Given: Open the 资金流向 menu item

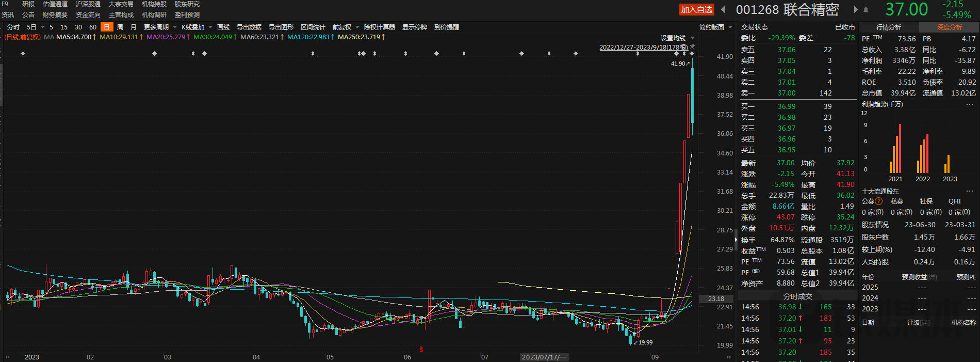Looking at the screenshot, I should click(x=88, y=15).
